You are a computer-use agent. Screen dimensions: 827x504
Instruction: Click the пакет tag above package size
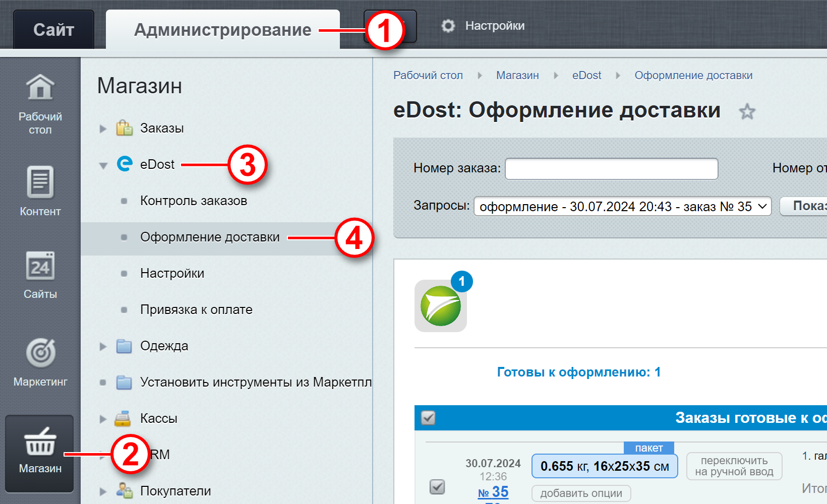click(649, 448)
